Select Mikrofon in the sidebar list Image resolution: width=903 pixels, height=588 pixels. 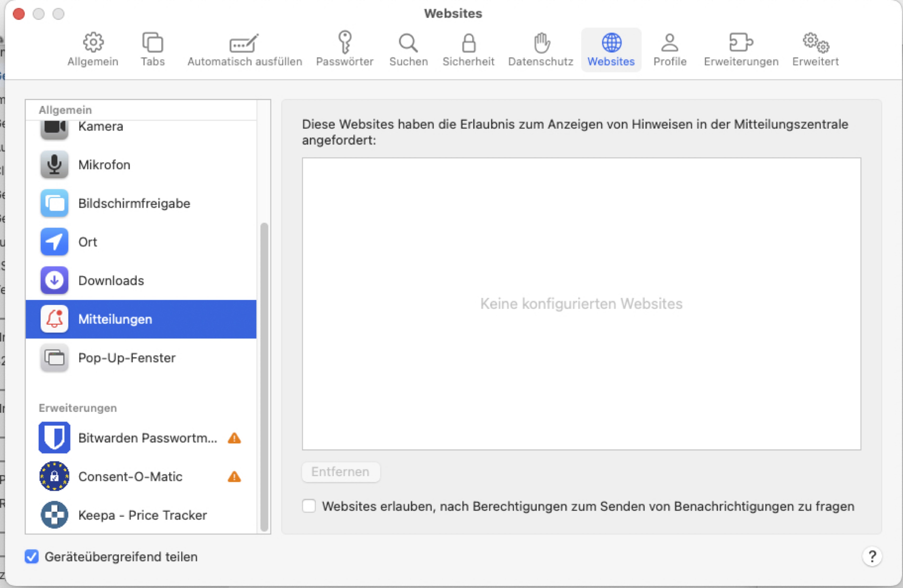point(141,165)
